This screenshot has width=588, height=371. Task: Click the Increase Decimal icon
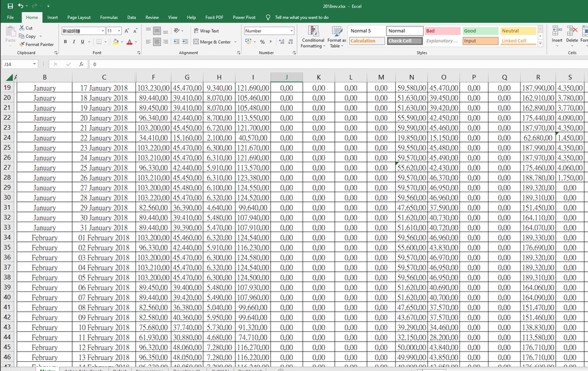coord(280,43)
